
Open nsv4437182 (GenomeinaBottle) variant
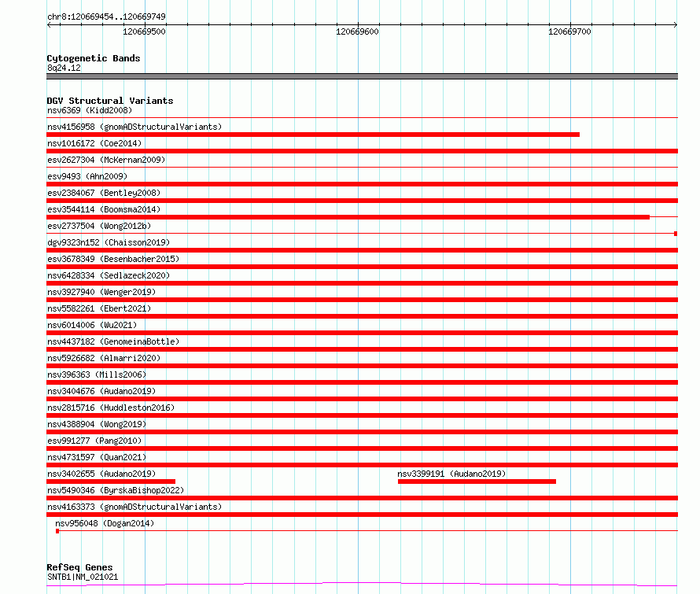coord(113,341)
